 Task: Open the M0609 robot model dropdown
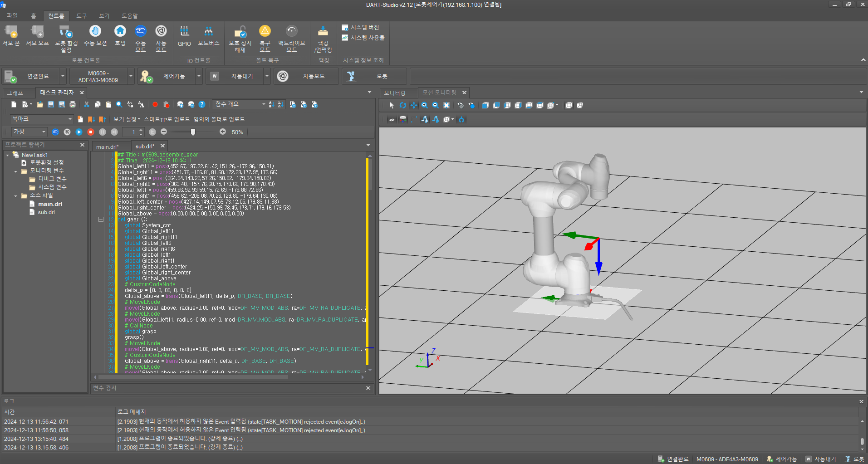(131, 76)
